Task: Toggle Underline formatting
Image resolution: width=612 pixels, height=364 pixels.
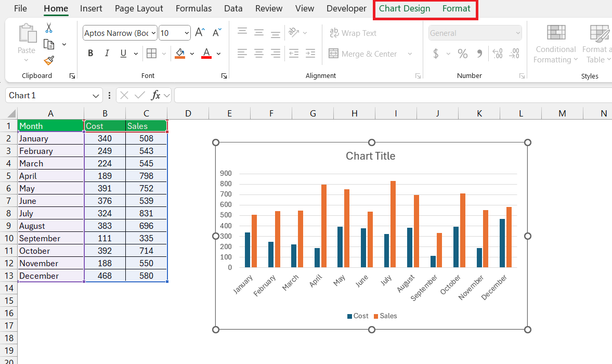Action: click(123, 54)
